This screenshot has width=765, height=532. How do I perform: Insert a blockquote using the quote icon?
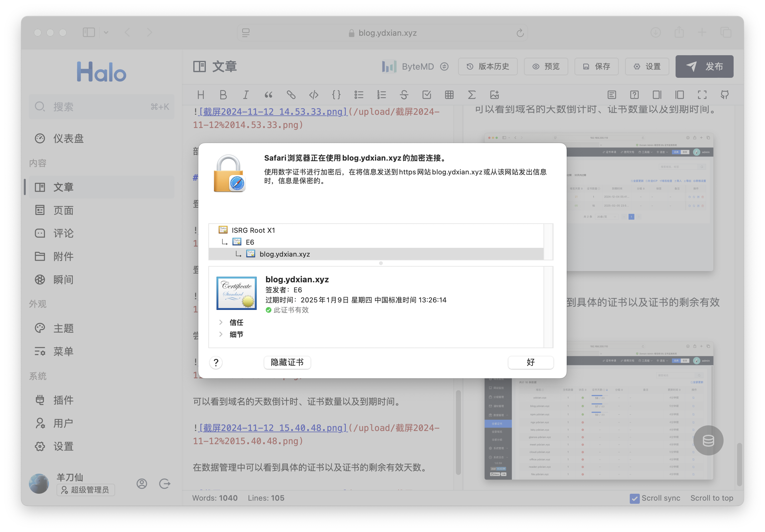coord(269,95)
